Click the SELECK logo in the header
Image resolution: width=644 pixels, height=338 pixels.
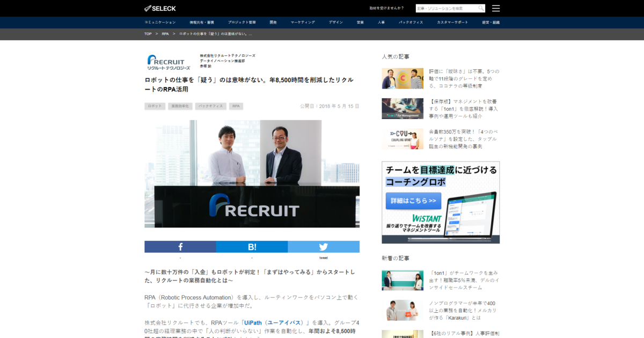[160, 8]
